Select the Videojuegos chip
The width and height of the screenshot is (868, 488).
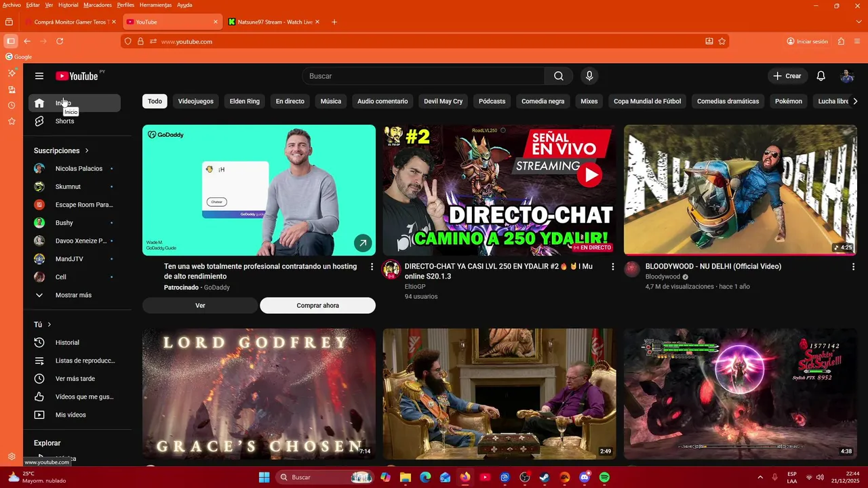(x=196, y=101)
